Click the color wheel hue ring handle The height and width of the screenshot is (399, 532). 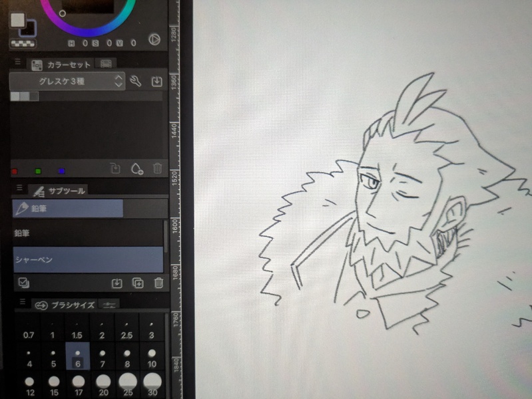coord(63,13)
